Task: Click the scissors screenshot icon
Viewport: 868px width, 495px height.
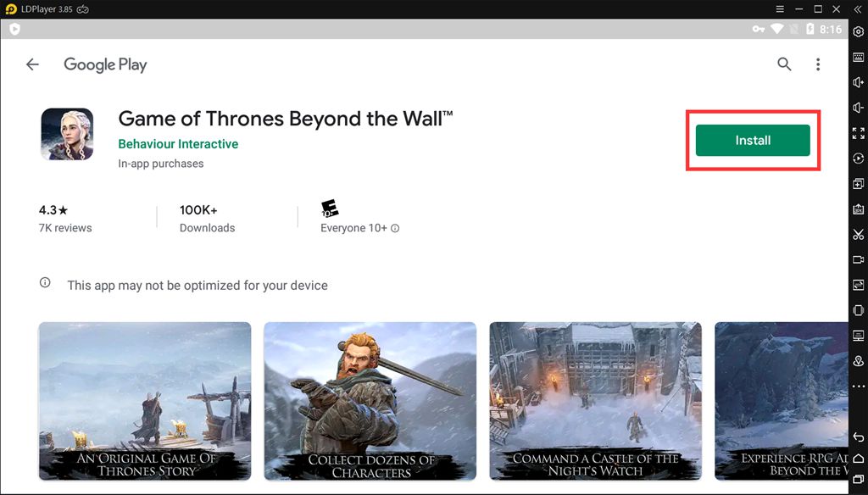Action: (858, 234)
